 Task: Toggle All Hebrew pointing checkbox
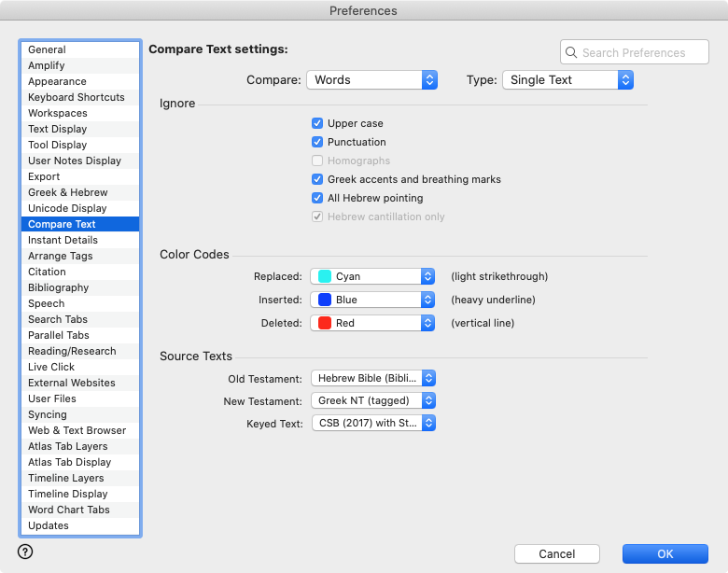(317, 198)
